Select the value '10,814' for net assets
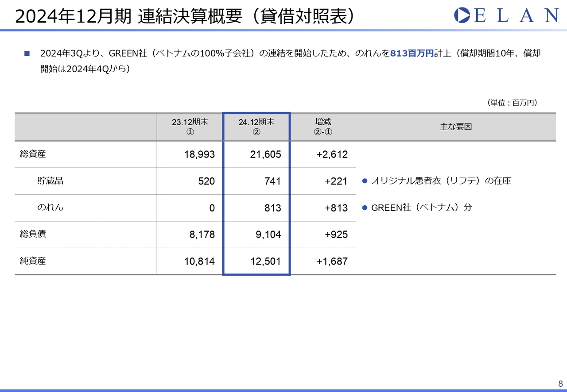567x392 pixels. 199,261
